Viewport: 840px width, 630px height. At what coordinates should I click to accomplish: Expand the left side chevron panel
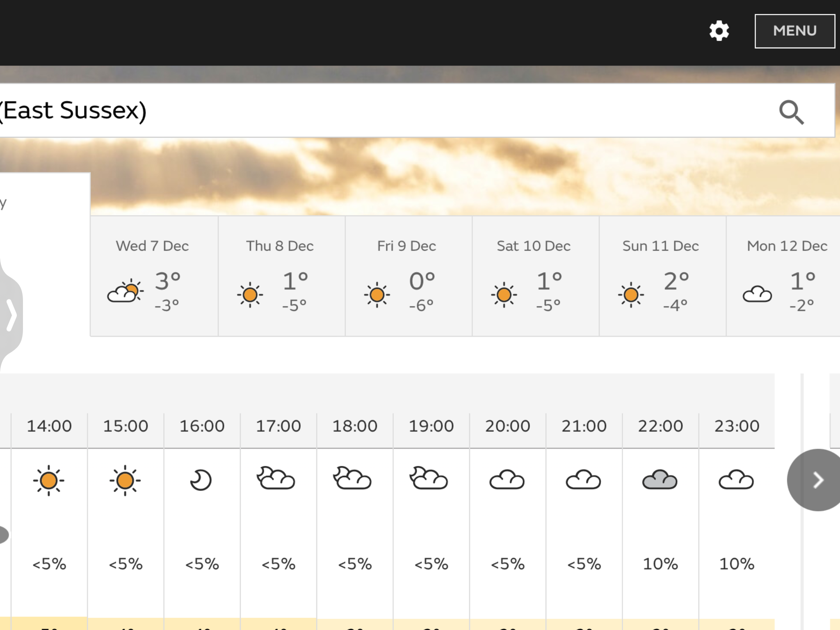point(11,315)
